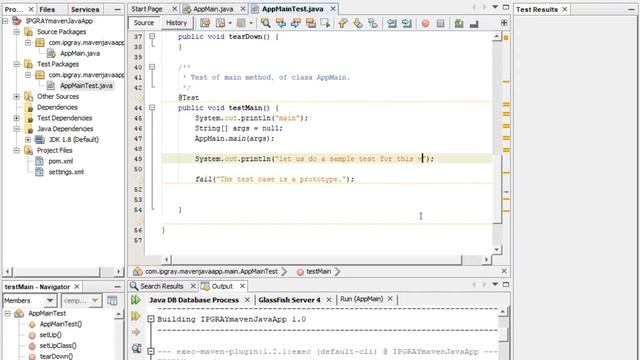Image resolution: width=640 pixels, height=360 pixels.
Task: Toggle Bookmark on current line
Action: click(x=373, y=23)
